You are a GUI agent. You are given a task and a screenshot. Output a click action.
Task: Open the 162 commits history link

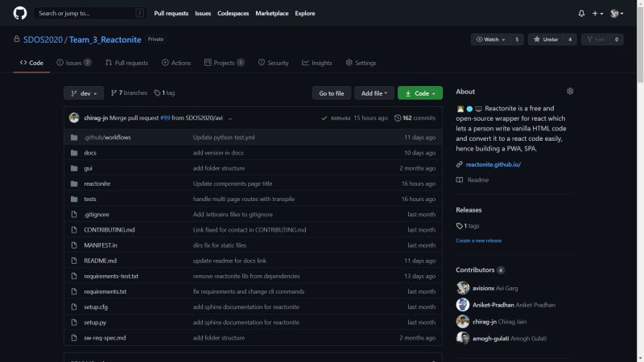click(415, 117)
